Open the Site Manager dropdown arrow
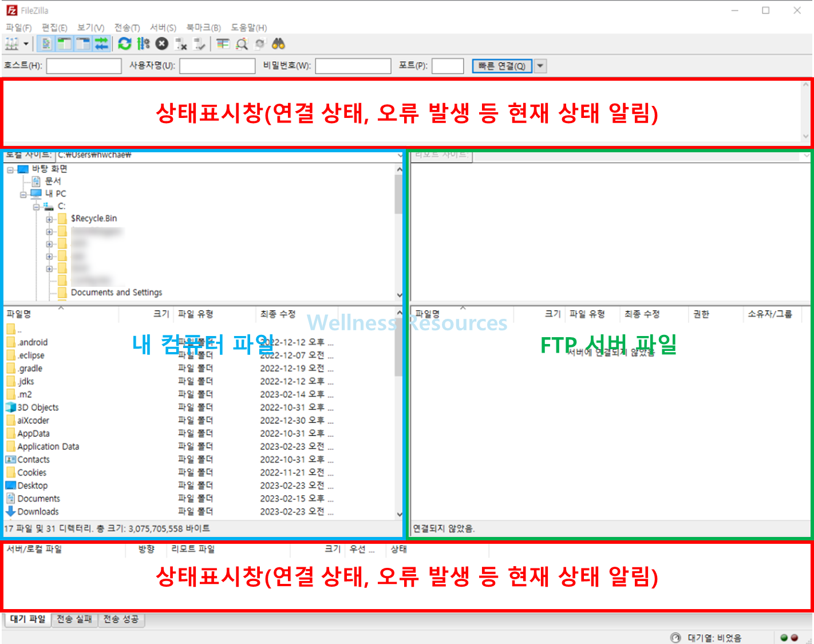The width and height of the screenshot is (814, 644). coord(26,44)
